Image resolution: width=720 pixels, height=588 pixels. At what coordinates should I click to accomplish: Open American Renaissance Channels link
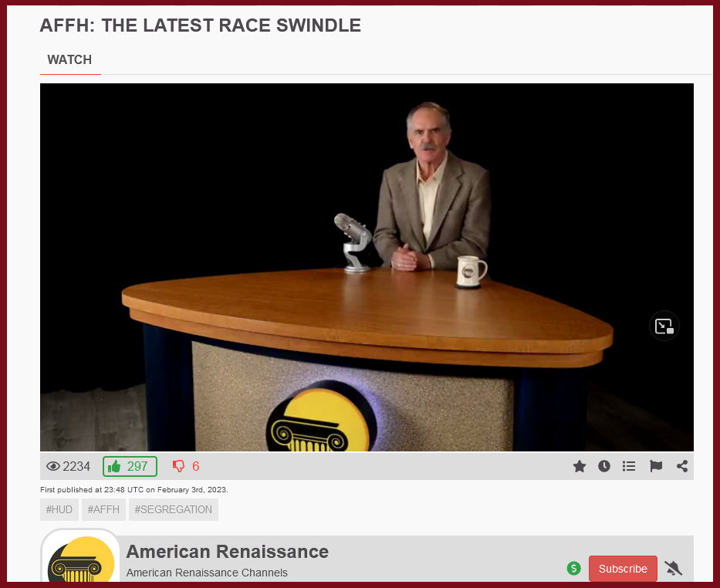point(207,573)
